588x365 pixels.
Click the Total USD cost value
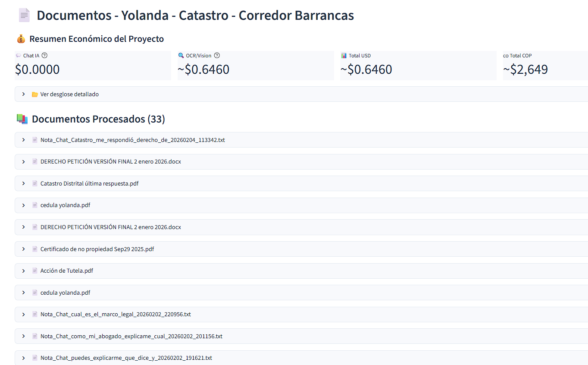pos(366,69)
